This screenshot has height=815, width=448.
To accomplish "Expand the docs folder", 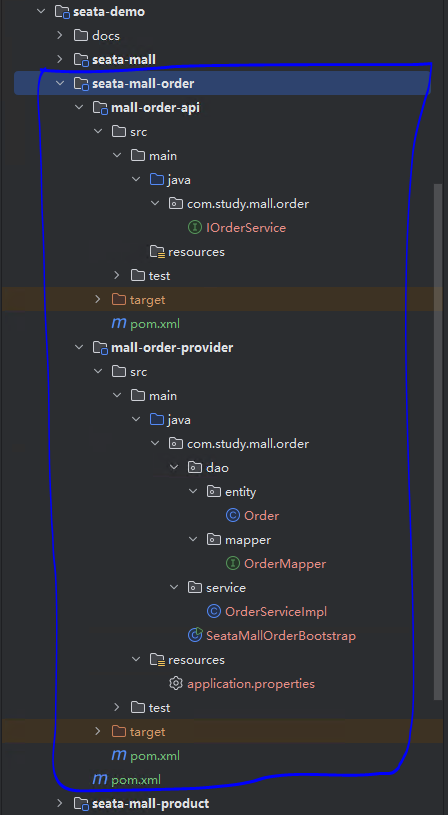I will click(60, 35).
